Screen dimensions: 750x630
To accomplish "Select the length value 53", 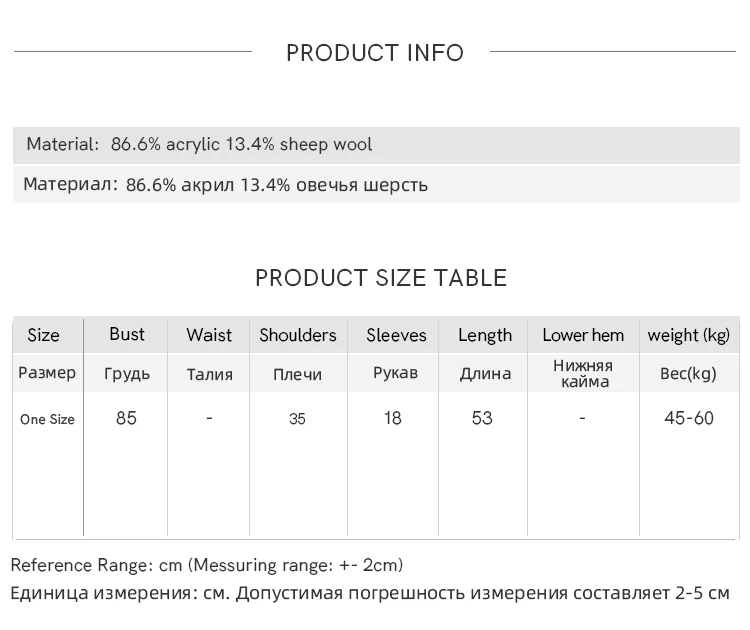I will coord(482,418).
